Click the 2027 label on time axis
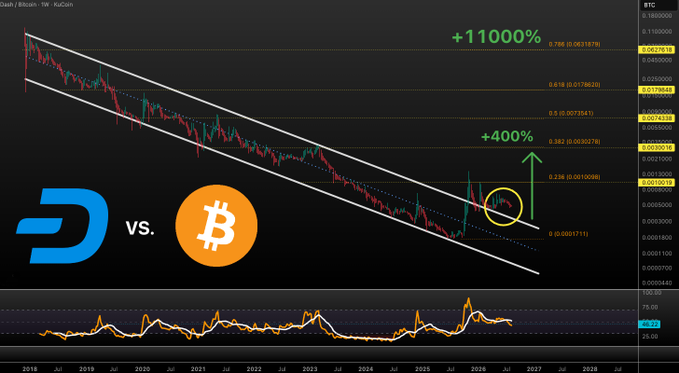The width and height of the screenshot is (679, 373). click(534, 369)
